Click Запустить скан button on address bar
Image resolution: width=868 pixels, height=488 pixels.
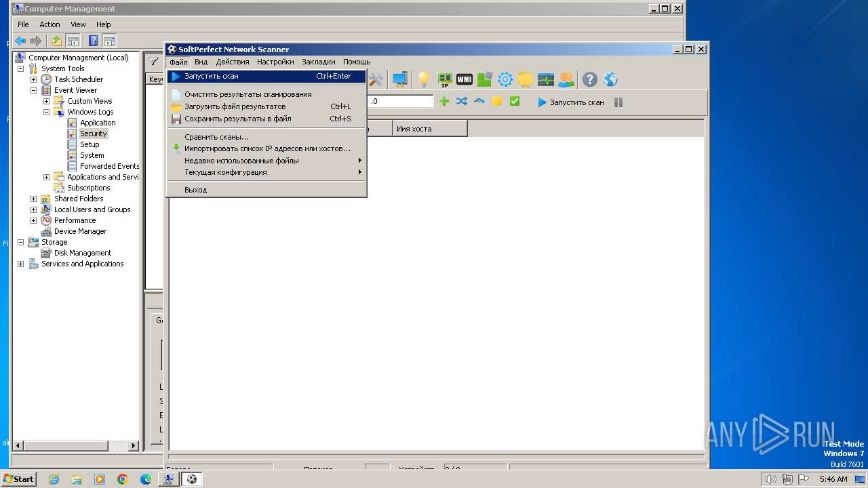click(570, 102)
